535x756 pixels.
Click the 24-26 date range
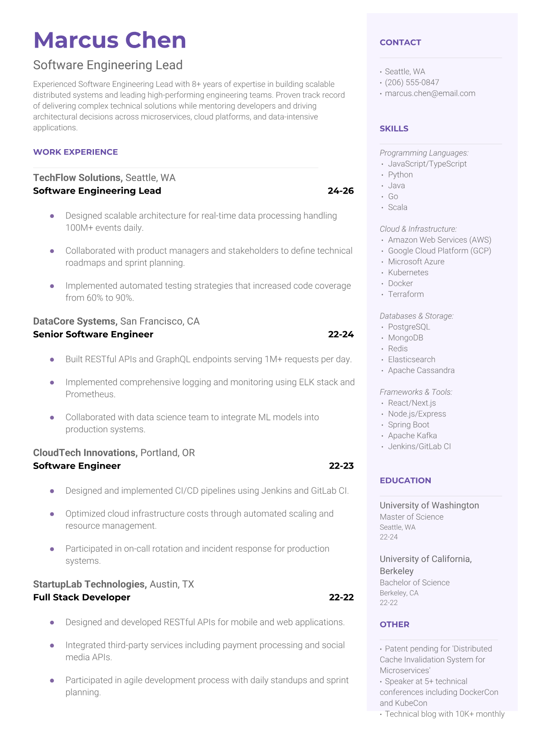(340, 191)
